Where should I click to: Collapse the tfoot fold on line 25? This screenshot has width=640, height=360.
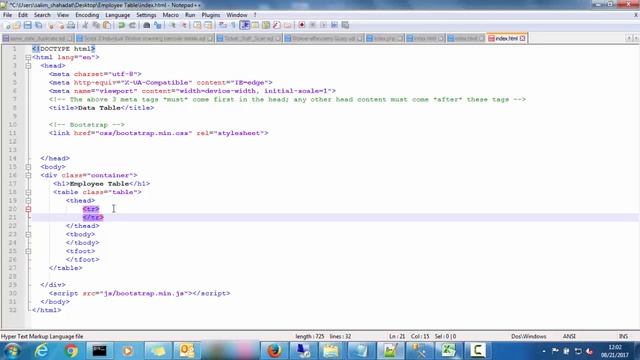point(28,251)
